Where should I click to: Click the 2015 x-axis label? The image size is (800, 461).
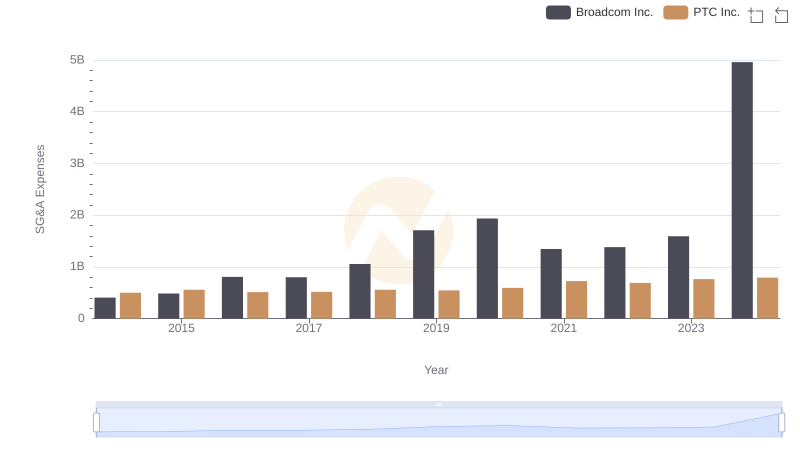(181, 328)
